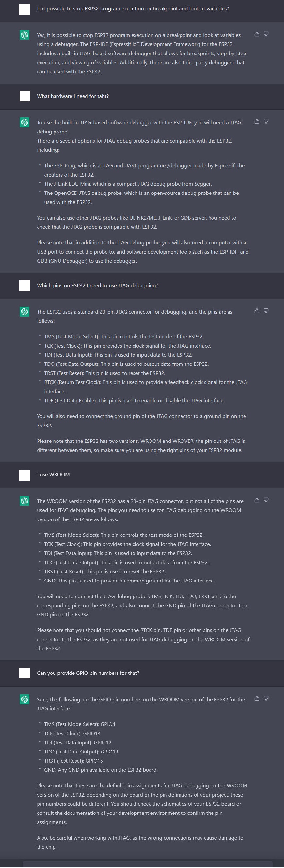
Task: Click ChatGPT logo beside GPIO pin answer
Action: pos(24,700)
